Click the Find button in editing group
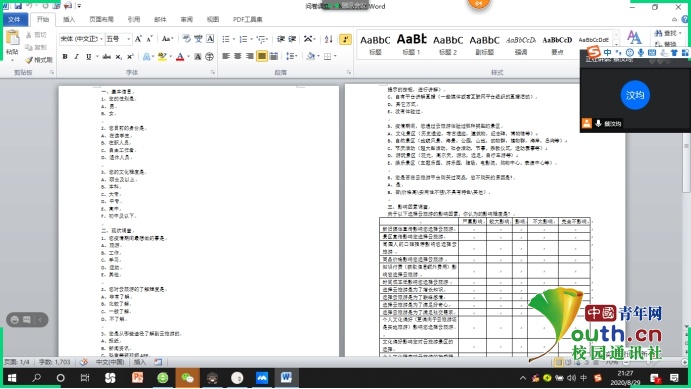 point(666,33)
